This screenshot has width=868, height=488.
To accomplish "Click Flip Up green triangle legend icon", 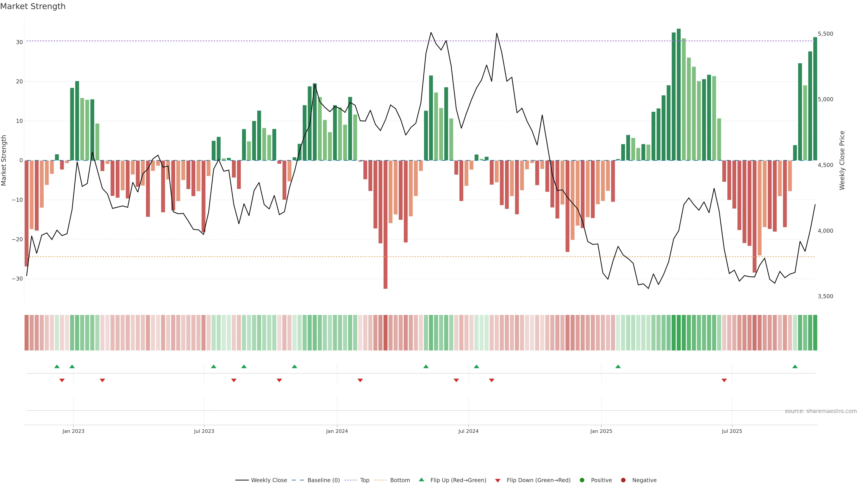I will [x=421, y=480].
